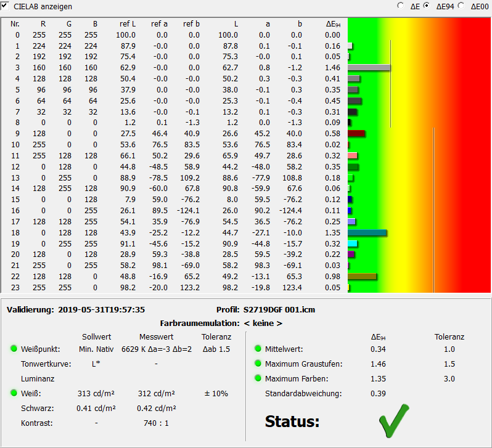Viewport: 492px width, 448px height.
Task: Uncheck the CIELAB anzeigen checkbox
Action: [x=5, y=6]
